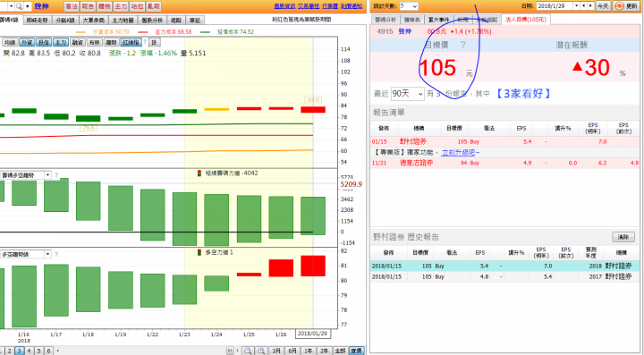
Task: Select history row with forecast year 2017
Action: pos(505,276)
